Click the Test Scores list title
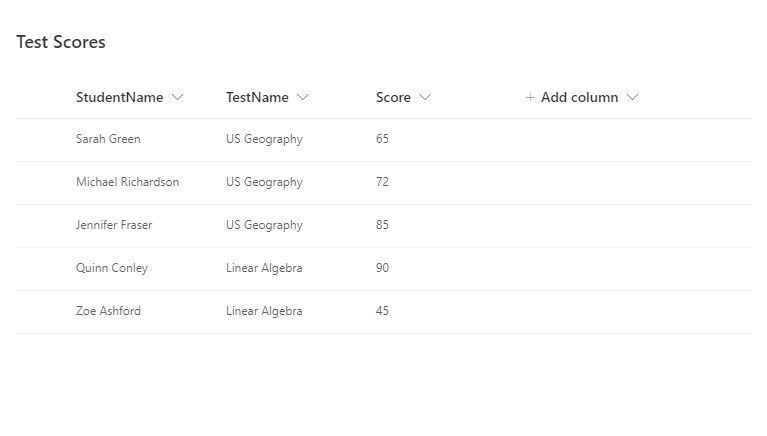 pyautogui.click(x=61, y=42)
